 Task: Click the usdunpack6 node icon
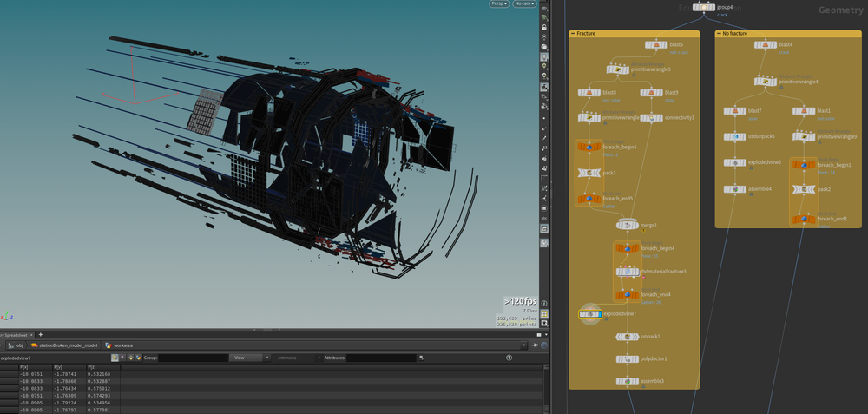[735, 136]
